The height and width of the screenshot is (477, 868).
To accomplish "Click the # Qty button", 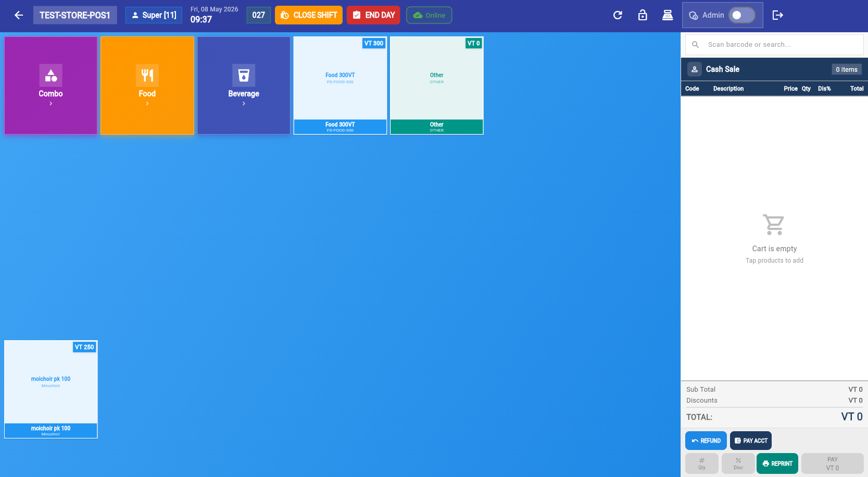I will pyautogui.click(x=702, y=463).
